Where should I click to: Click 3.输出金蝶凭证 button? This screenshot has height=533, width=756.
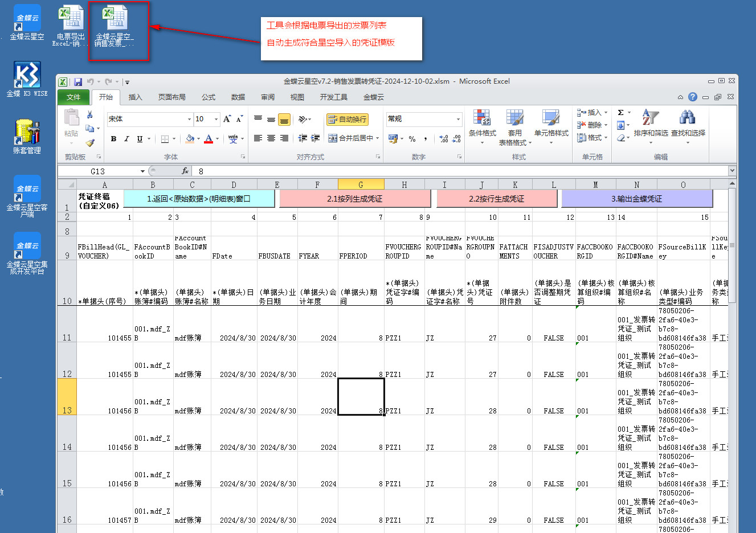point(637,199)
